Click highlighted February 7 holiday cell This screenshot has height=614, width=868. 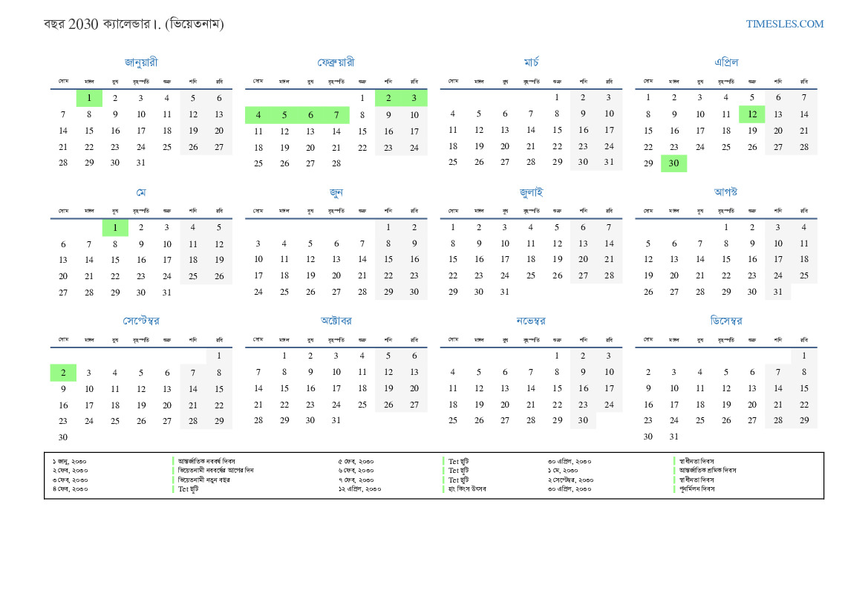(x=336, y=115)
